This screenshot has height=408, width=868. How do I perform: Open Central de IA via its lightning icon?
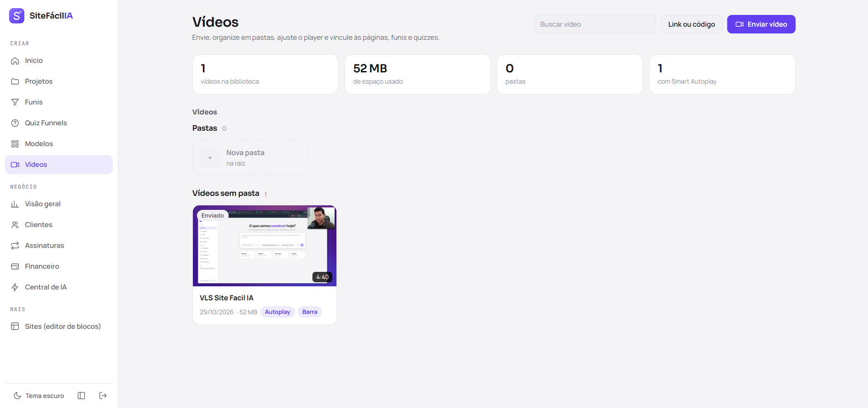click(15, 287)
